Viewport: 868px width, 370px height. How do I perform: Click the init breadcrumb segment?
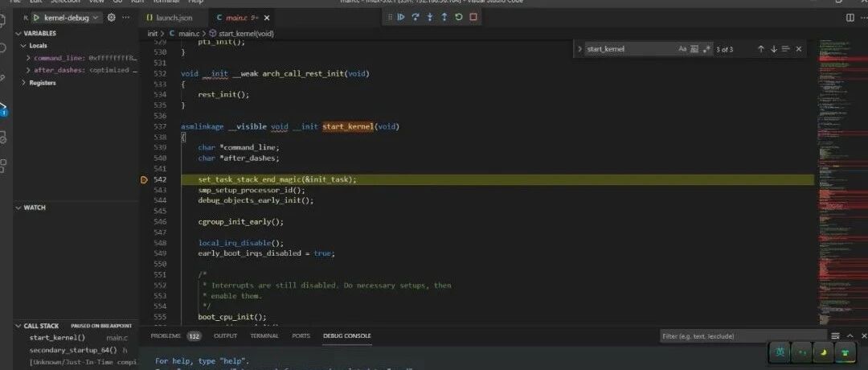[152, 33]
